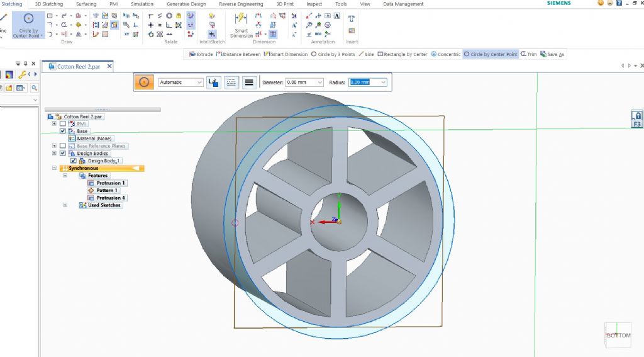The height and width of the screenshot is (357, 644).
Task: Click the XY coordinate icon in ribbon
Action: coord(126,35)
